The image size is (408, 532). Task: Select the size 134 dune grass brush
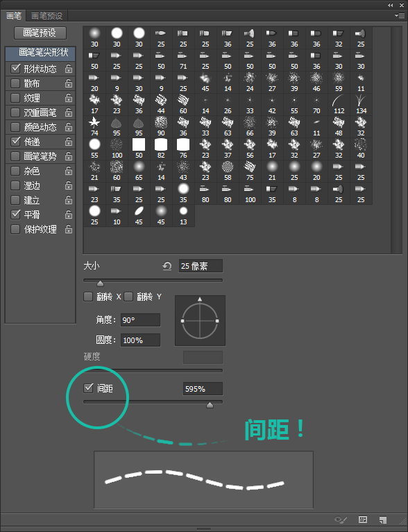point(362,105)
